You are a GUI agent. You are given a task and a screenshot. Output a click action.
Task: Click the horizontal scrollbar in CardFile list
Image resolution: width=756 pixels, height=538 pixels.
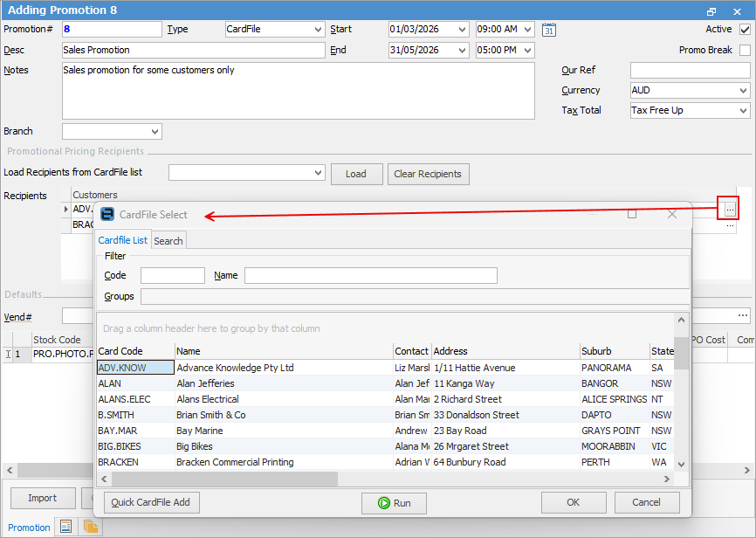[x=224, y=479]
